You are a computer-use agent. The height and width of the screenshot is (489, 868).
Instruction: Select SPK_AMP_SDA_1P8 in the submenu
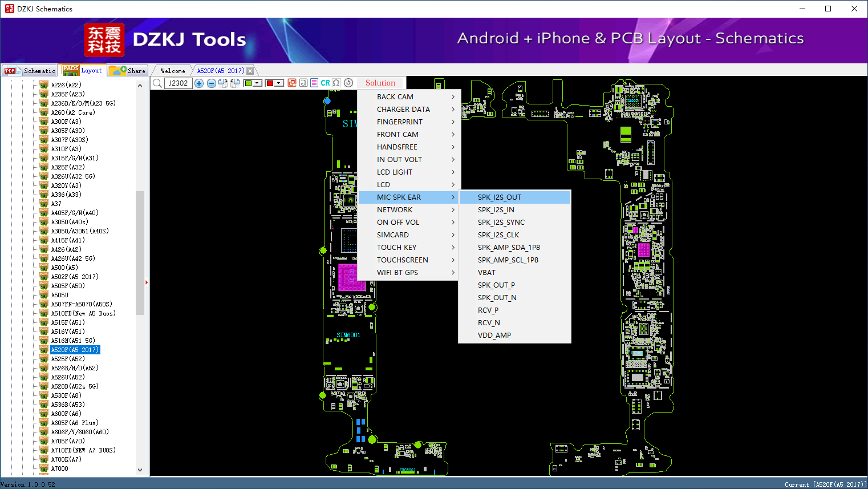coord(514,248)
